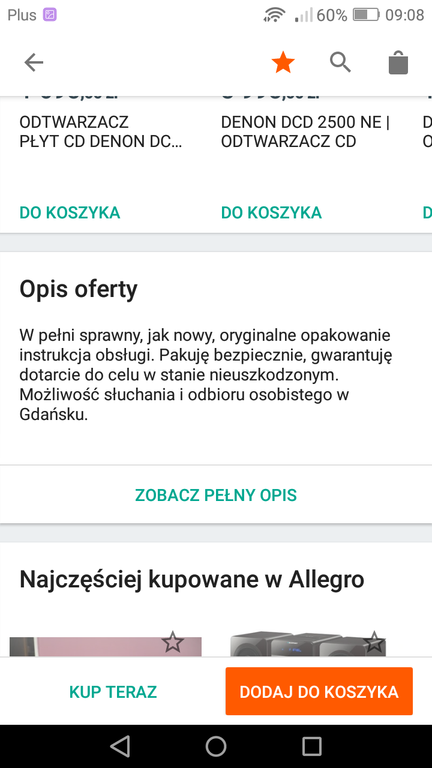Tap DODAJ DO KOSZYKA orange button

pos(319,692)
